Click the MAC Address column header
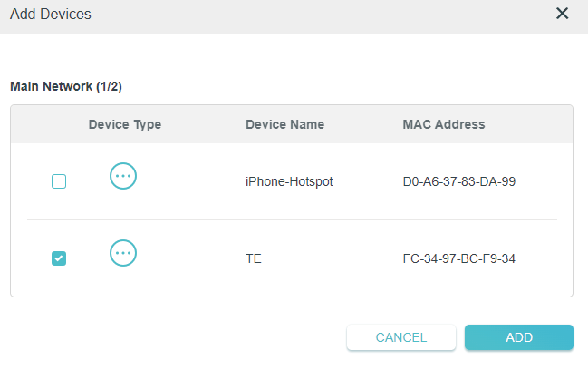Image resolution: width=588 pixels, height=370 pixels. point(444,124)
